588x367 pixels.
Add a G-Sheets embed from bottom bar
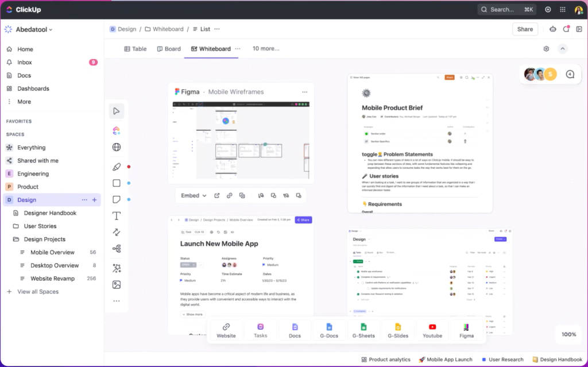pos(363,331)
